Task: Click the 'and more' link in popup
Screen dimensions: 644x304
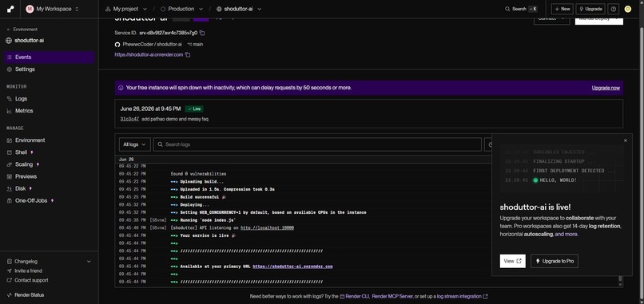Action: tap(566, 235)
